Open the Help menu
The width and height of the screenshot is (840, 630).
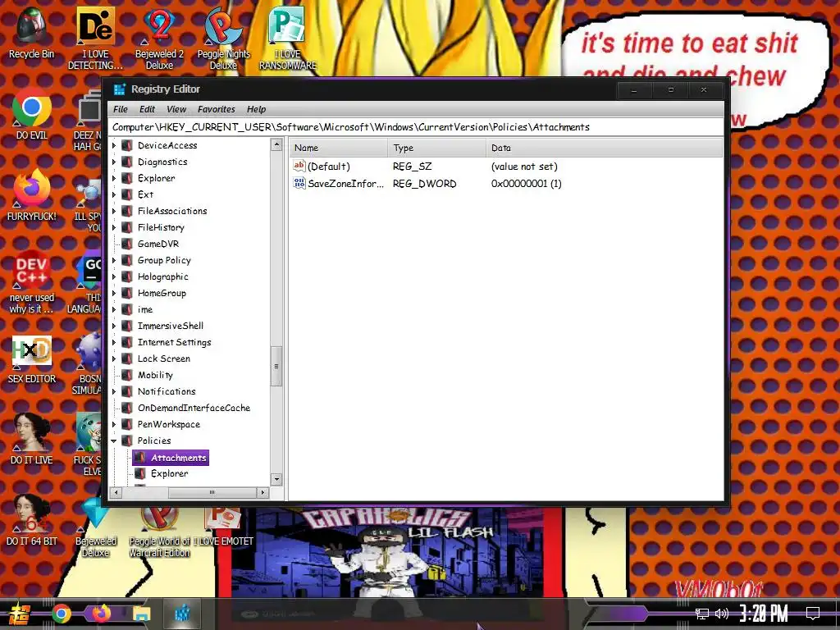click(x=256, y=109)
